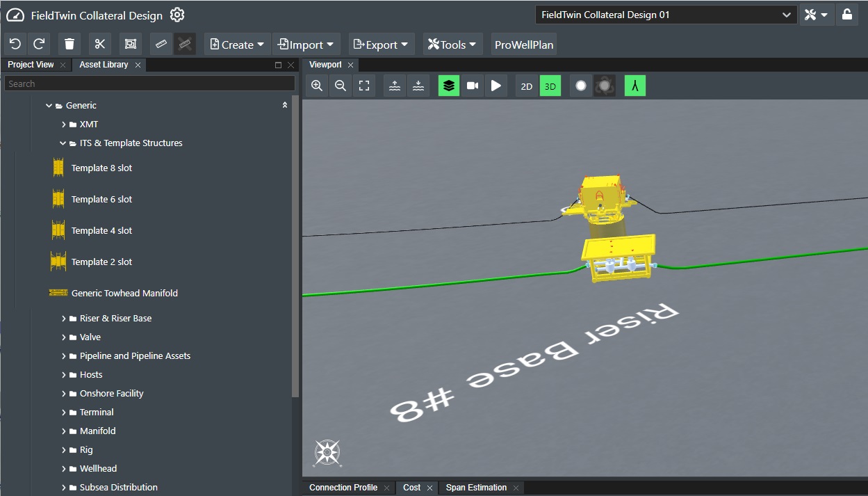Click the fit-to-view frame icon
The height and width of the screenshot is (496, 868).
point(364,86)
